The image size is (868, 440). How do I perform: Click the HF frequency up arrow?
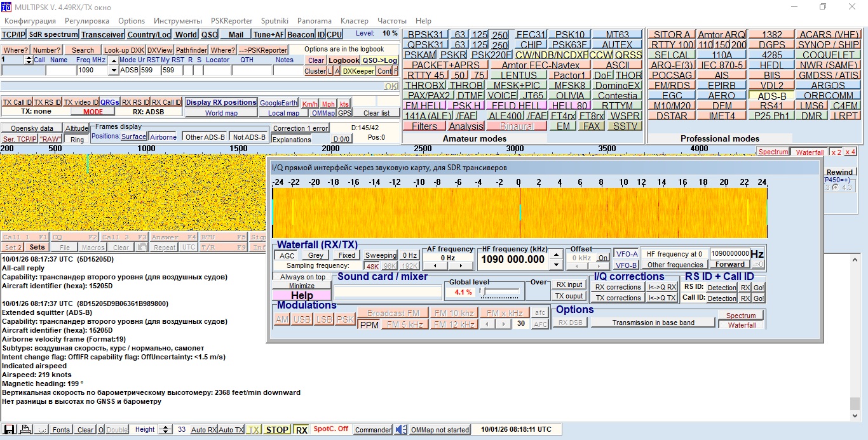coord(556,254)
